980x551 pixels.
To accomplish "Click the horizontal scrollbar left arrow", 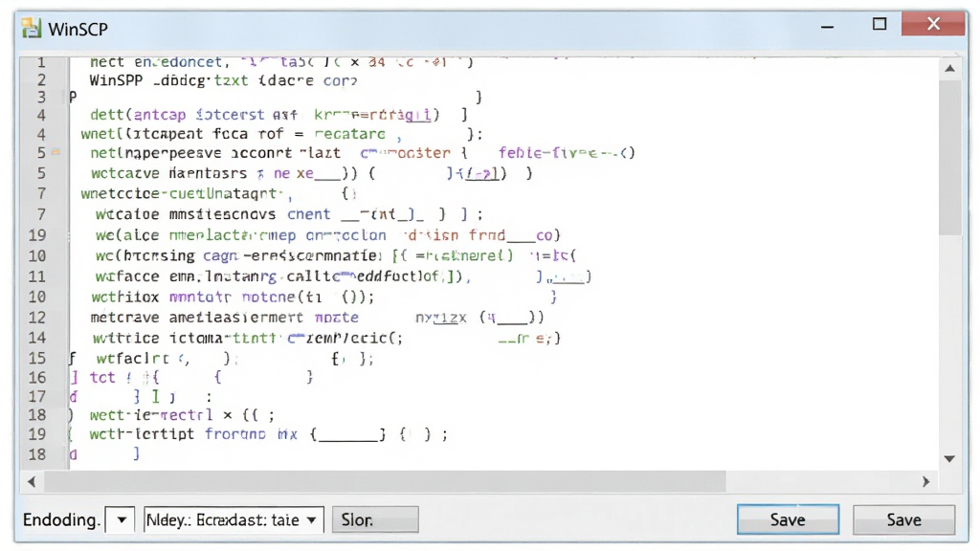I will (x=32, y=482).
